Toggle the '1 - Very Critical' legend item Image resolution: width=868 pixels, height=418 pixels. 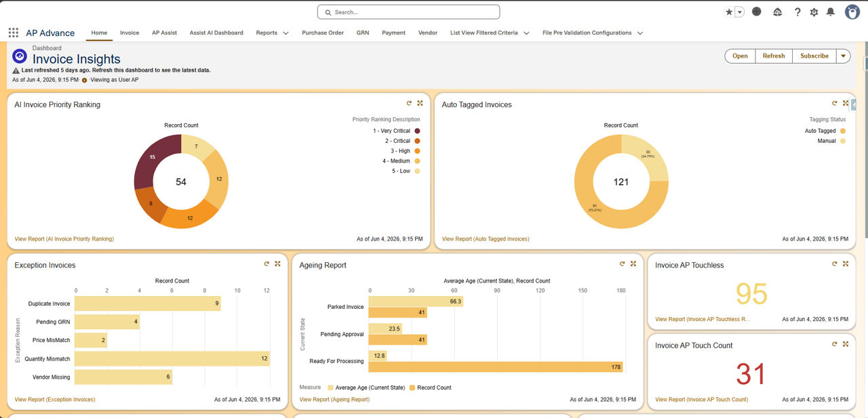coord(396,131)
